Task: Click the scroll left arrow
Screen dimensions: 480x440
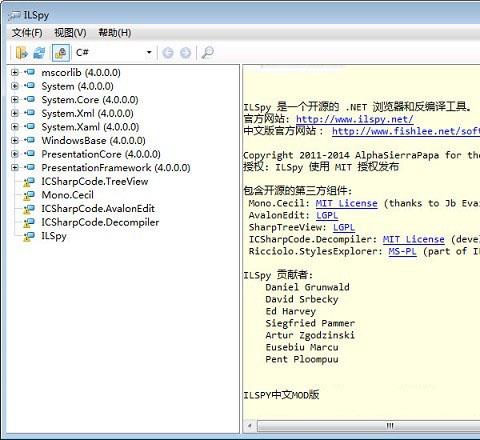Action: 249,426
